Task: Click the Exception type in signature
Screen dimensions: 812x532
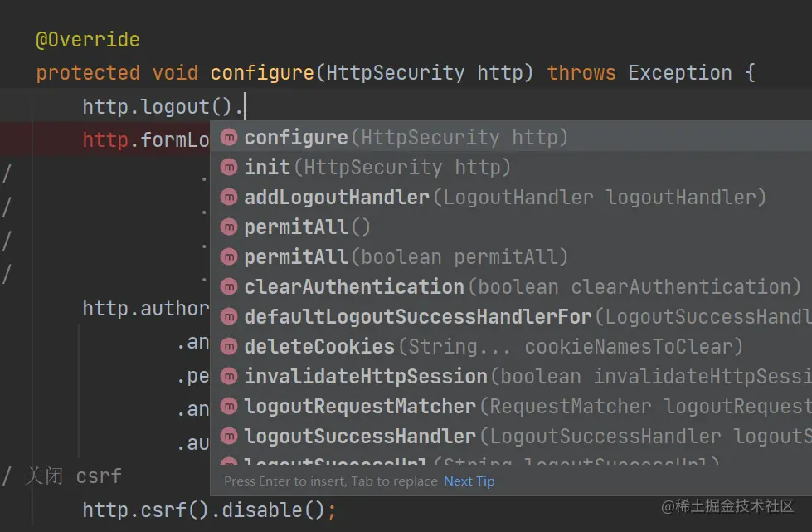Action: (680, 73)
